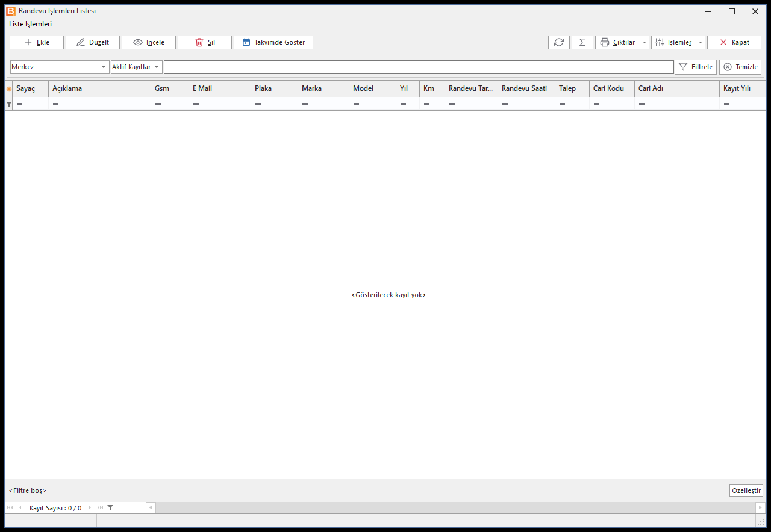Click the funnel icon beside Kayıt Sayısı
The height and width of the screenshot is (532, 771).
pyautogui.click(x=110, y=508)
